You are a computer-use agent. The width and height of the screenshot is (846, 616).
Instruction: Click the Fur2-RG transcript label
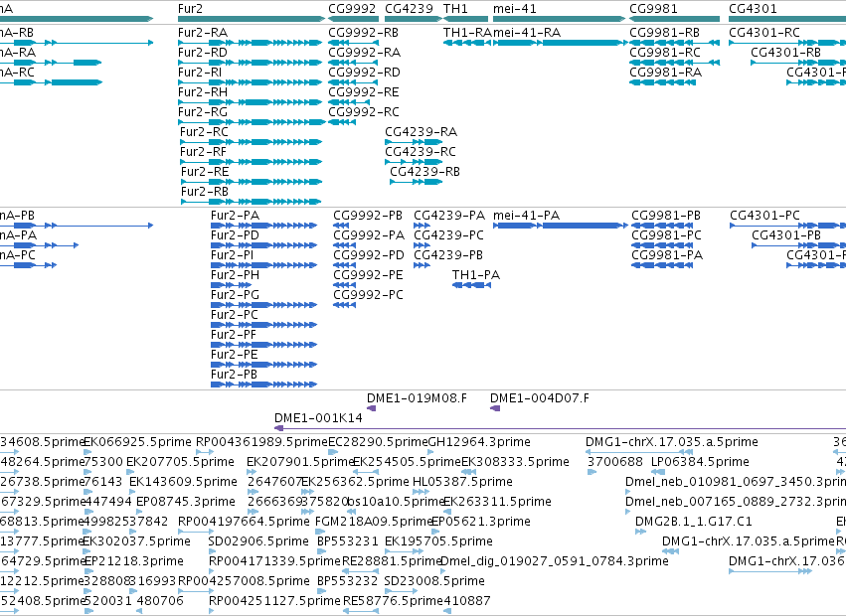[x=203, y=112]
